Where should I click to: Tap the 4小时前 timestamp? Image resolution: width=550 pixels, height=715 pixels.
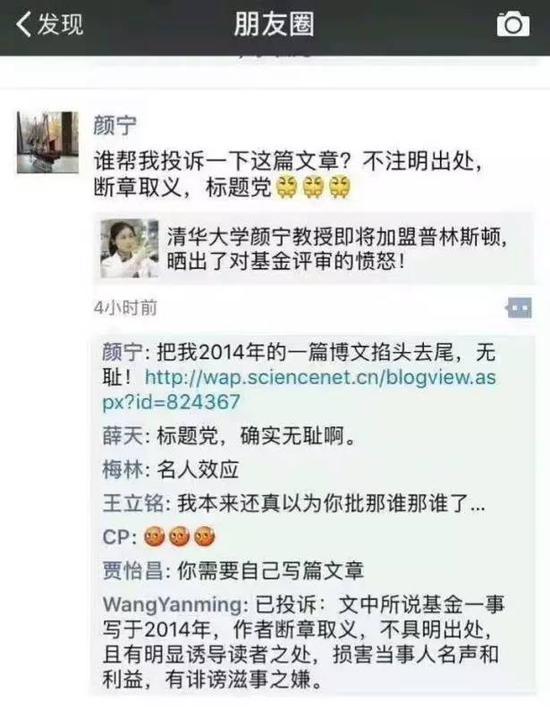[x=125, y=308]
